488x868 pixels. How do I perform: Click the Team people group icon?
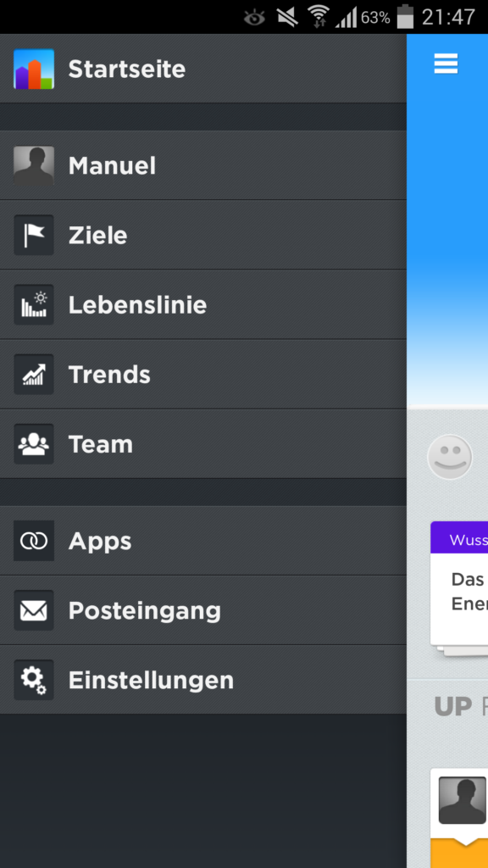pyautogui.click(x=34, y=444)
